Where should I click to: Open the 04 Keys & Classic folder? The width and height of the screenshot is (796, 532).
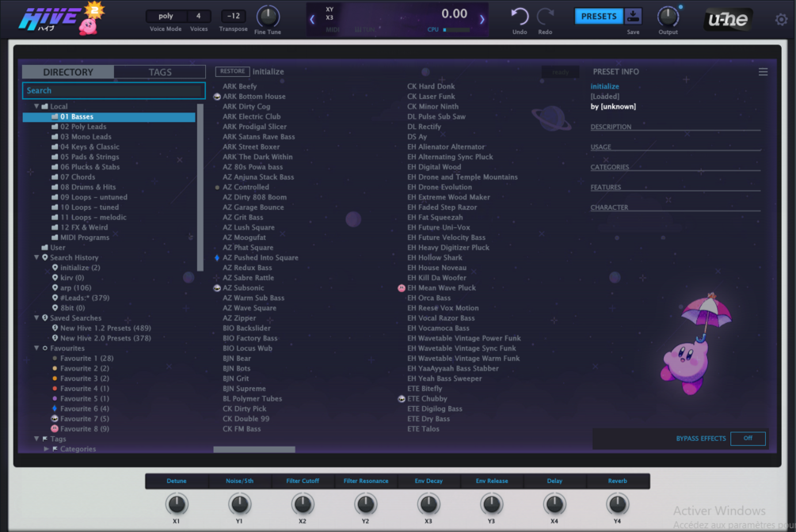tap(90, 147)
